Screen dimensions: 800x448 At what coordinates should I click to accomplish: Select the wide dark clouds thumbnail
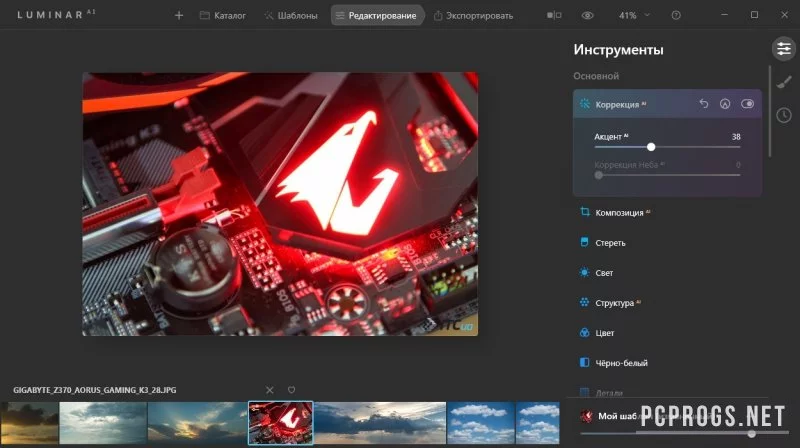(380, 422)
